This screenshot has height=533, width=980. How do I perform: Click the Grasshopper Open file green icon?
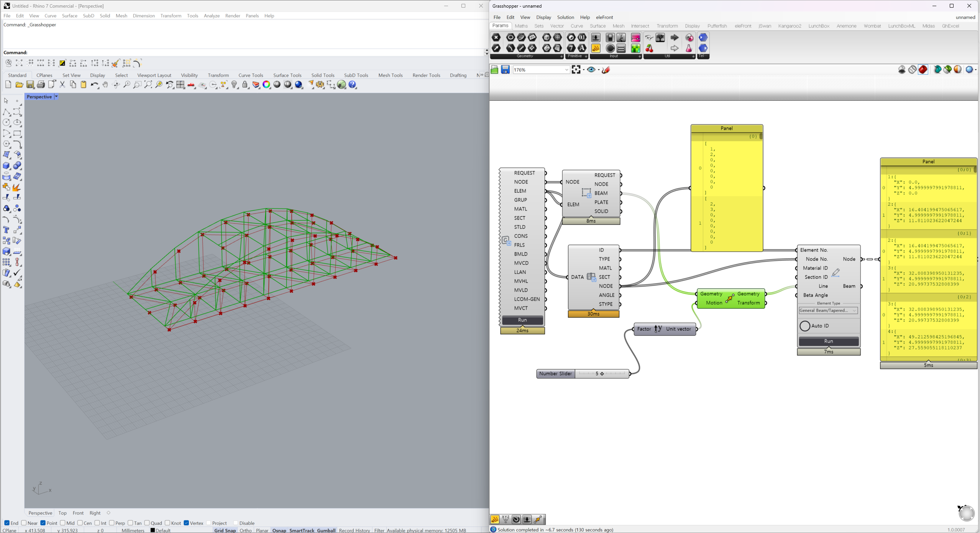click(x=494, y=70)
